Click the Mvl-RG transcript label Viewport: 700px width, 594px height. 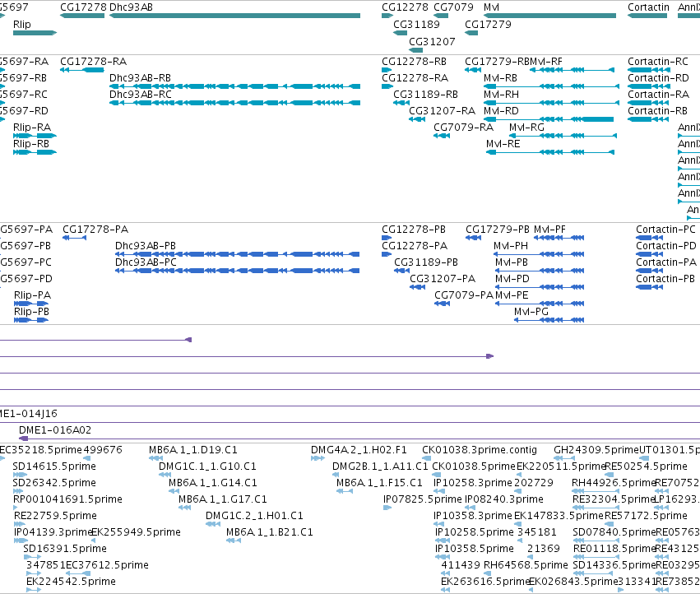526,128
